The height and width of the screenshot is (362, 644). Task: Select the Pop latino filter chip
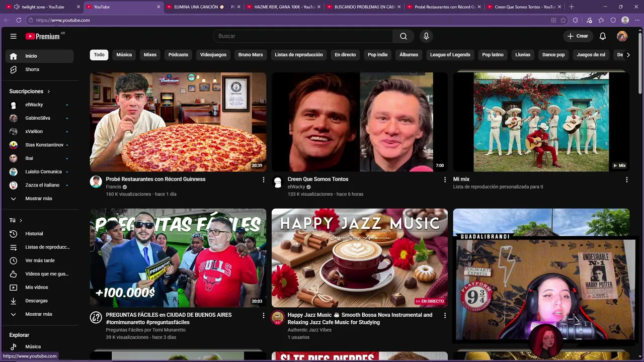[493, 55]
